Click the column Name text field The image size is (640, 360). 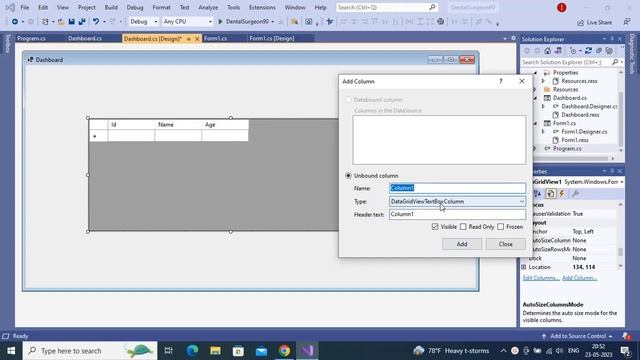457,188
